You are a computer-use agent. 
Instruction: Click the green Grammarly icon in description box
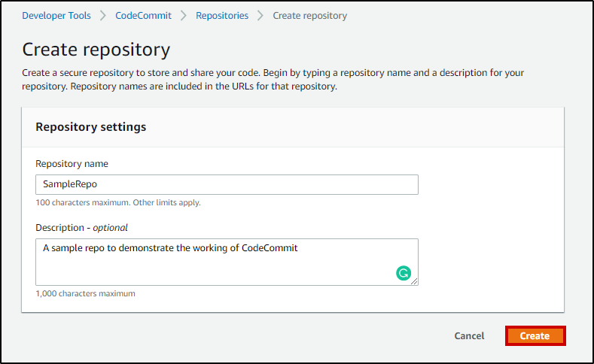[404, 273]
